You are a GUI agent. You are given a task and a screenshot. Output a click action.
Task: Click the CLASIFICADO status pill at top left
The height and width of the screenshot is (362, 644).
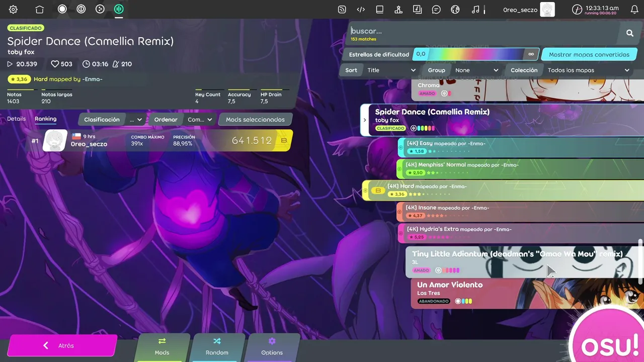pos(26,28)
